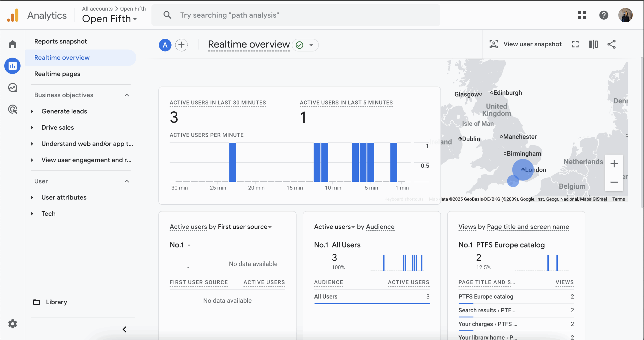644x340 pixels.
Task: Open the Realtime overview title dropdown arrow
Action: click(311, 45)
